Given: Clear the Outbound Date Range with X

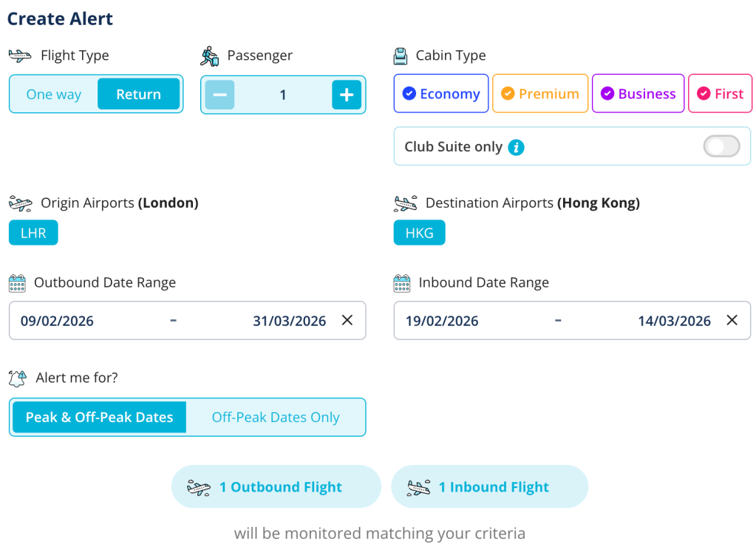Looking at the screenshot, I should (x=347, y=320).
